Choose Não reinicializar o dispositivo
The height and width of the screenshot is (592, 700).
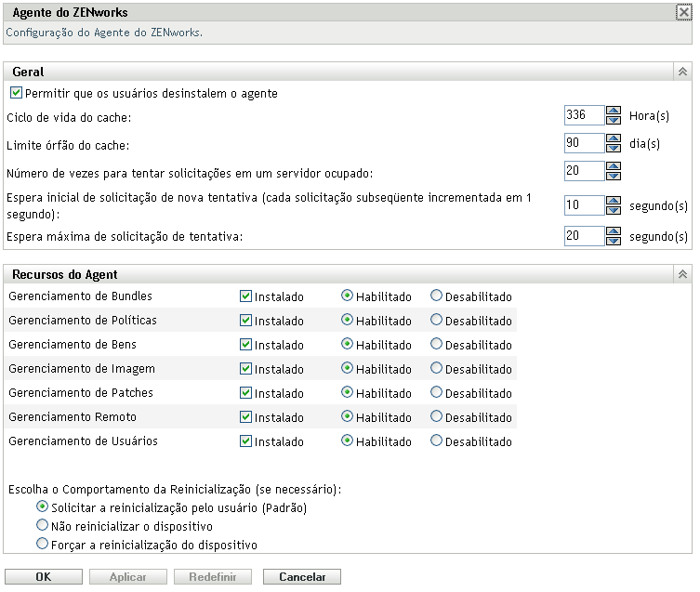[x=42, y=525]
